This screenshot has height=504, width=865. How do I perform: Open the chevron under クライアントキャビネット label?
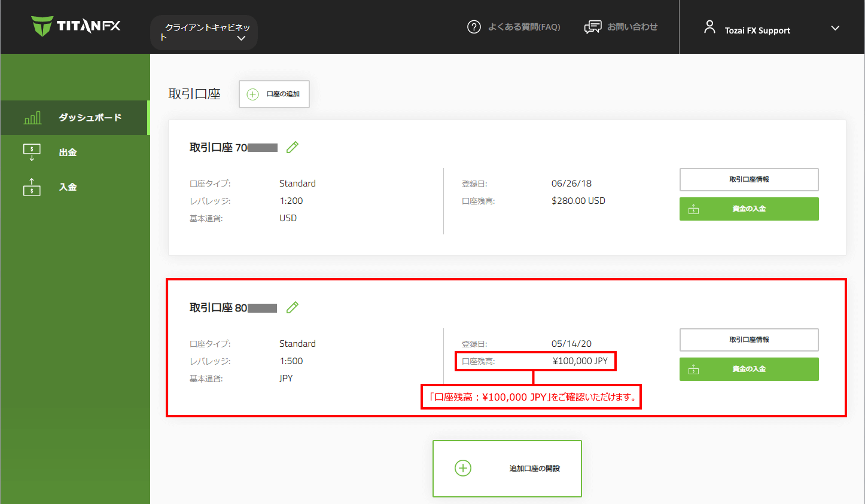[x=241, y=38]
